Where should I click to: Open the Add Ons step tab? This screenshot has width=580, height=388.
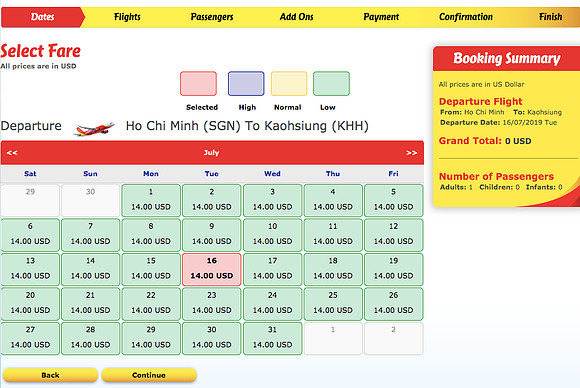(x=296, y=17)
